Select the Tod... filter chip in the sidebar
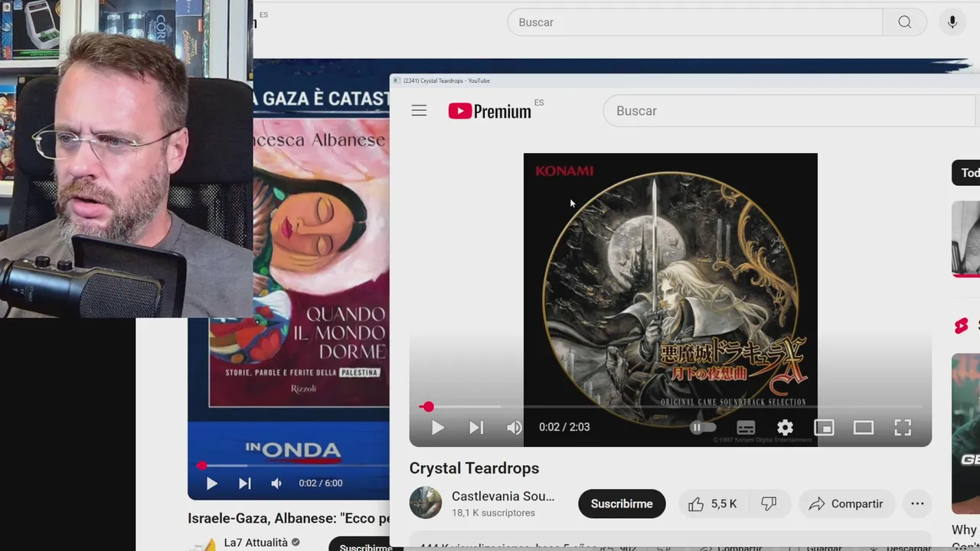This screenshot has width=980, height=551. [966, 173]
